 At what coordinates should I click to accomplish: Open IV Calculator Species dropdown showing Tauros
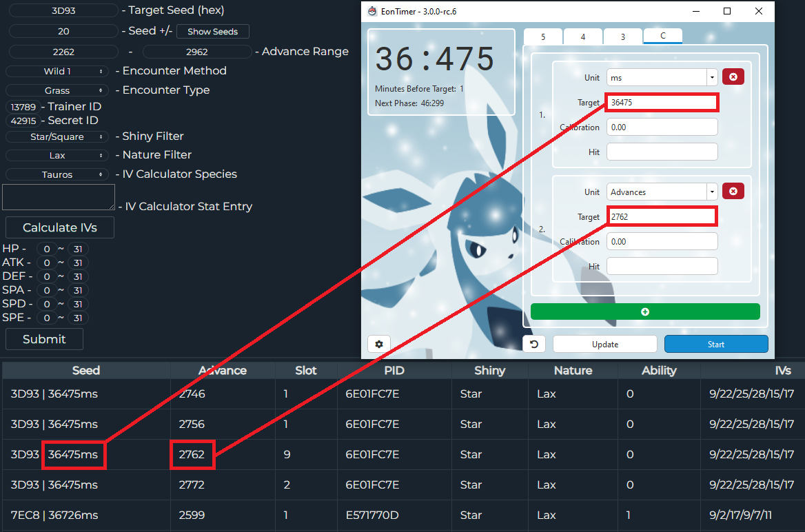[57, 174]
